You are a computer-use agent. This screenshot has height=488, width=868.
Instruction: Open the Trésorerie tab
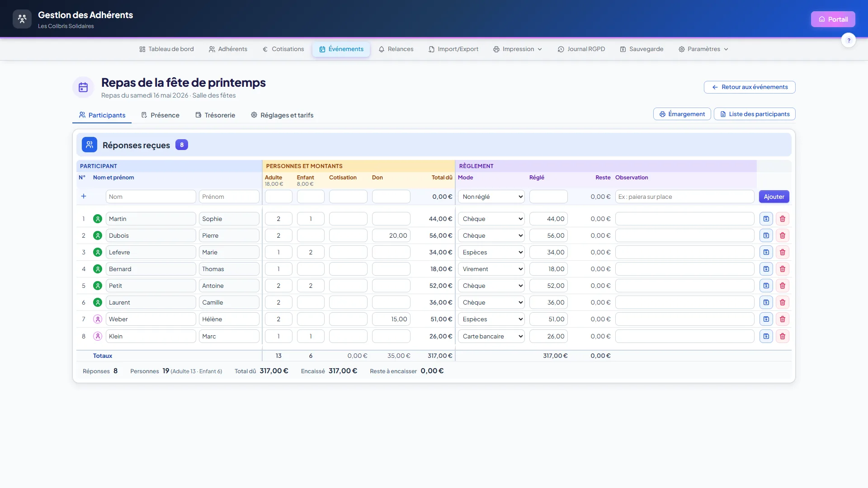[215, 115]
